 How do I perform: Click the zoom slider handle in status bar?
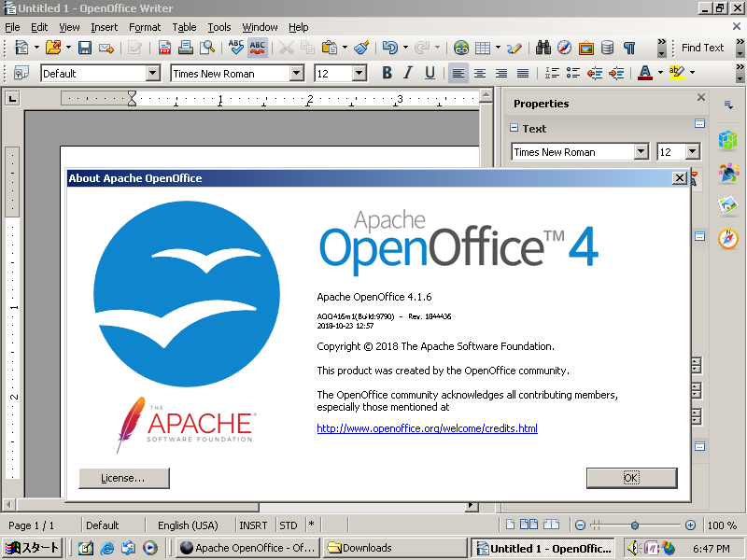(x=635, y=525)
